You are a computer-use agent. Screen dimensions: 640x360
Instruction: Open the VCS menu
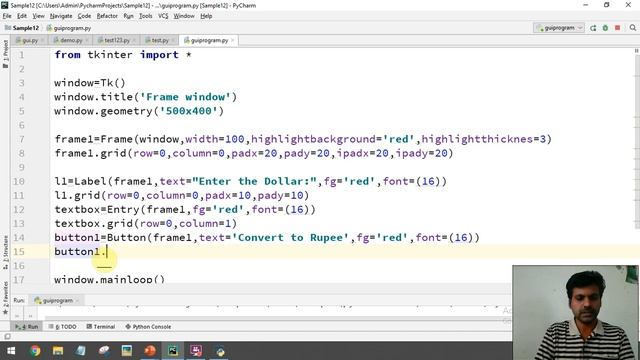163,16
